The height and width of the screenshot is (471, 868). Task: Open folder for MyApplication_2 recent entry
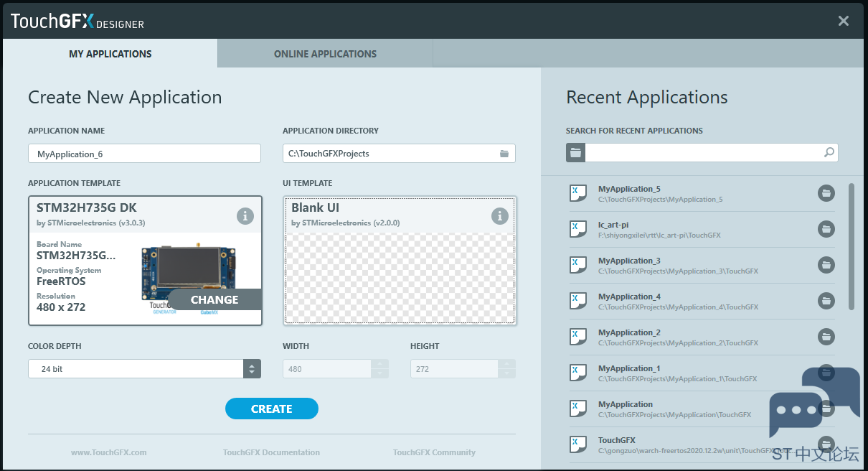(826, 337)
